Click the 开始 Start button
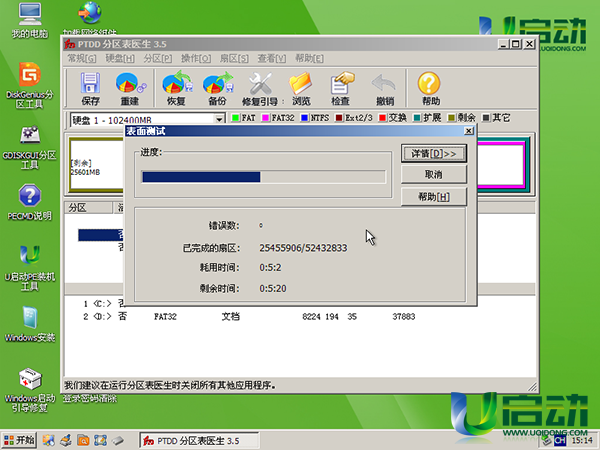This screenshot has height=450, width=600. [19, 440]
